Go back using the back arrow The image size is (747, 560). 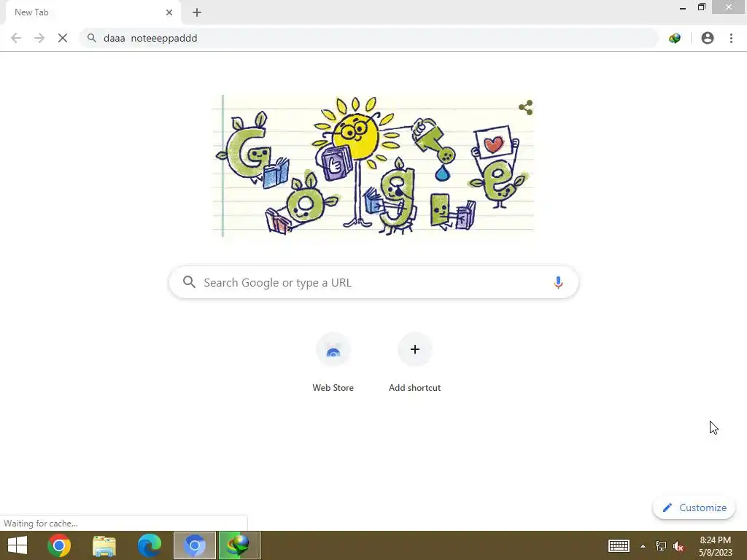16,38
